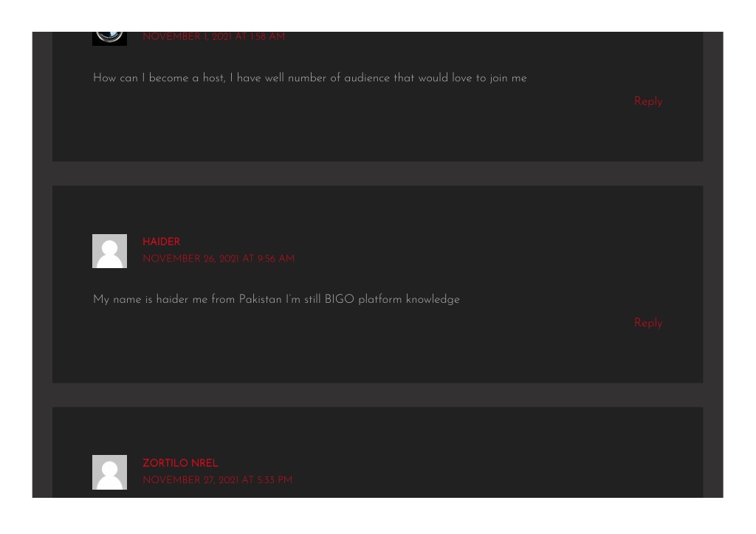Image resolution: width=756 pixels, height=534 pixels.
Task: Click gray divider between Haider and Zortilo comments
Action: [377, 395]
